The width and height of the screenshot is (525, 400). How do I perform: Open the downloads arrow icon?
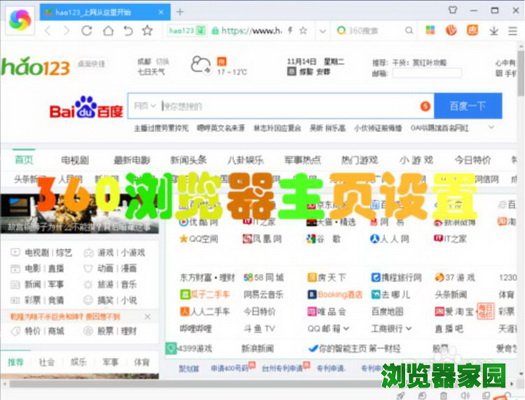(494, 31)
